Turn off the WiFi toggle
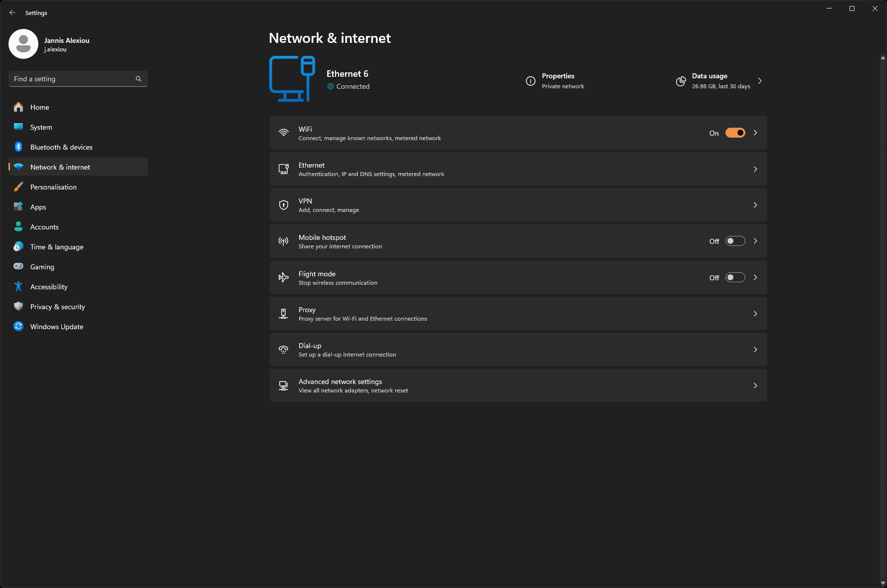The image size is (887, 588). [735, 133]
